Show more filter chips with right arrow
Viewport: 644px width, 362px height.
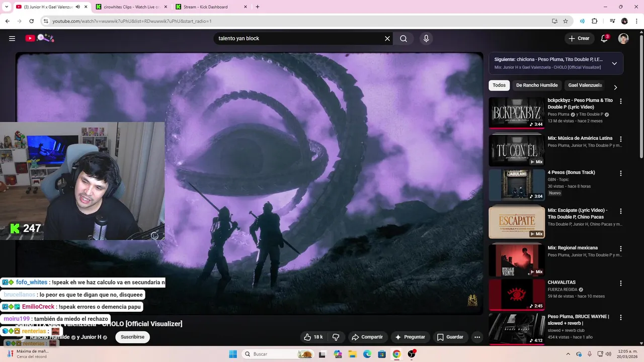tap(615, 87)
